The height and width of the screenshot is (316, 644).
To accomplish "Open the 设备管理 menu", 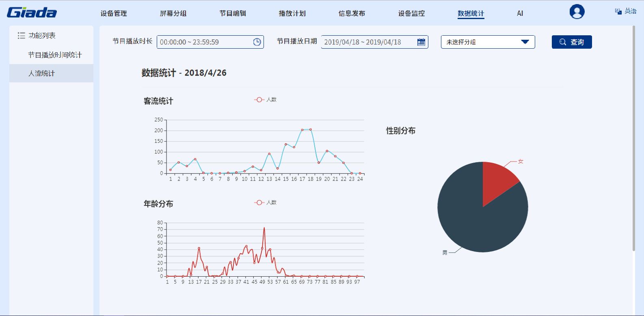I will [x=114, y=13].
